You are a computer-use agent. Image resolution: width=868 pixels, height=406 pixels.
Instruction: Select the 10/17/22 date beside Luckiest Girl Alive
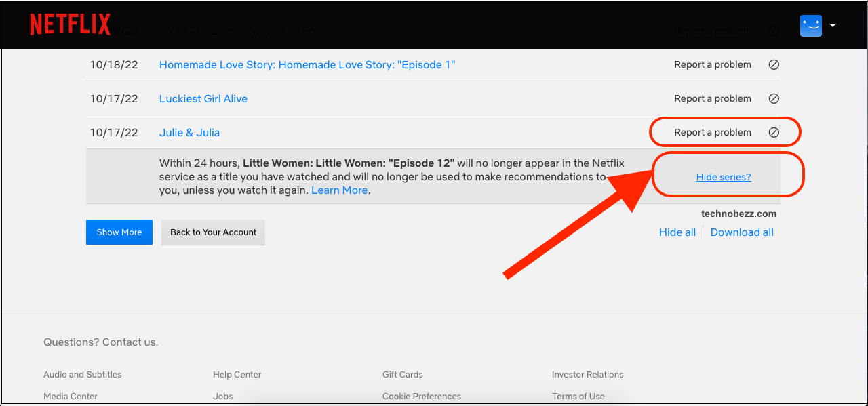pyautogui.click(x=114, y=99)
